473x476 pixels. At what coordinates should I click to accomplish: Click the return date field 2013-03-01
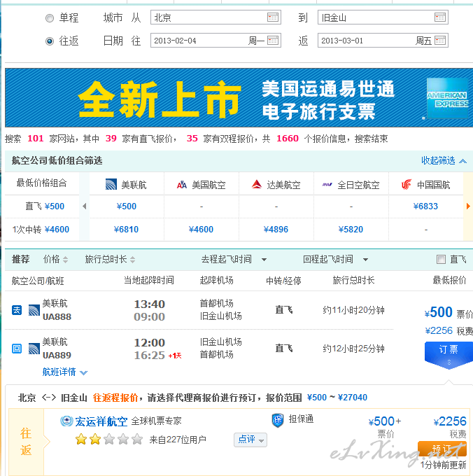point(383,41)
